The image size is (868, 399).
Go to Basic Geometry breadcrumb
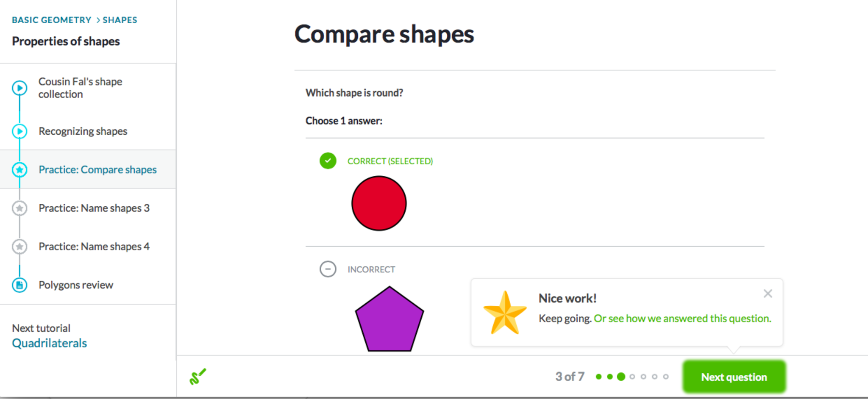coord(52,20)
